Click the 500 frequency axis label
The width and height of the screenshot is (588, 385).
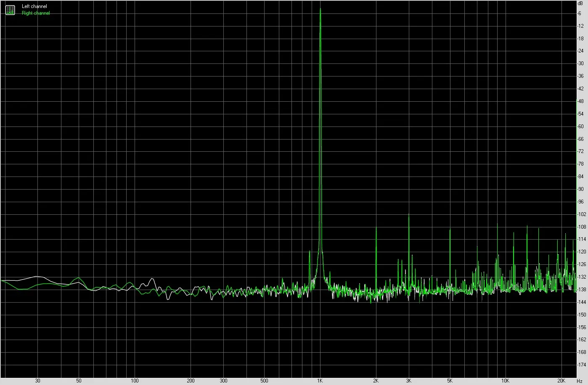pyautogui.click(x=264, y=381)
